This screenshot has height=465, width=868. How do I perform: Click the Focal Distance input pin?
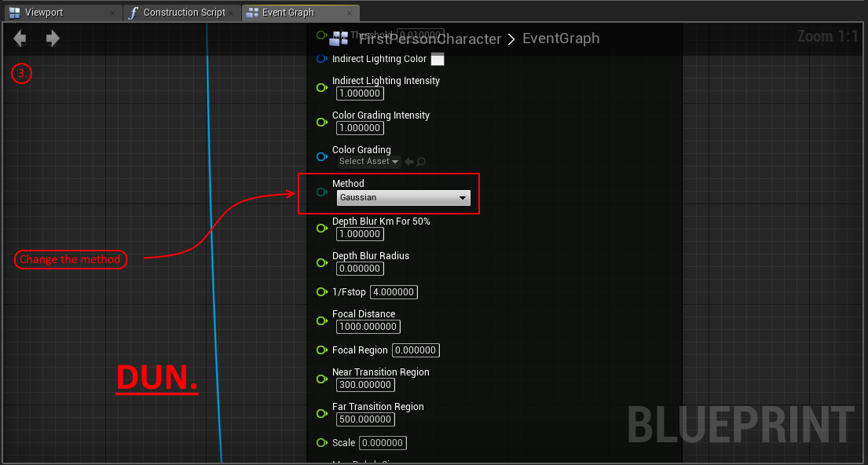(x=321, y=321)
